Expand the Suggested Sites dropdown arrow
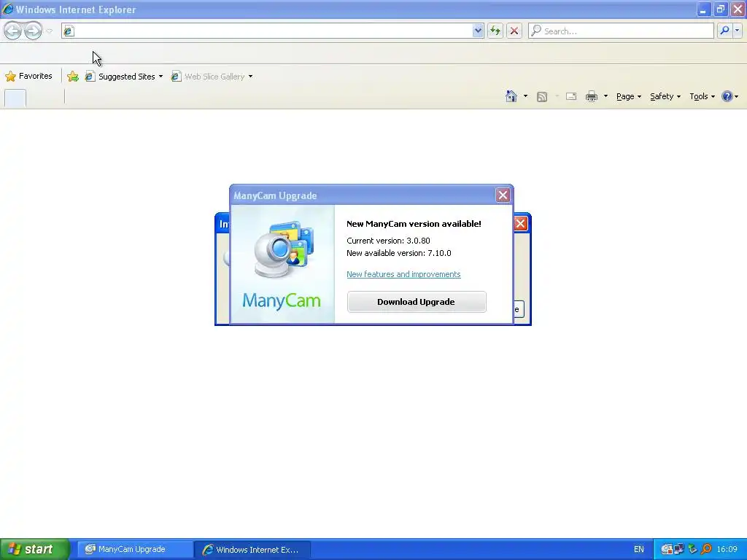The height and width of the screenshot is (560, 747). (x=160, y=76)
